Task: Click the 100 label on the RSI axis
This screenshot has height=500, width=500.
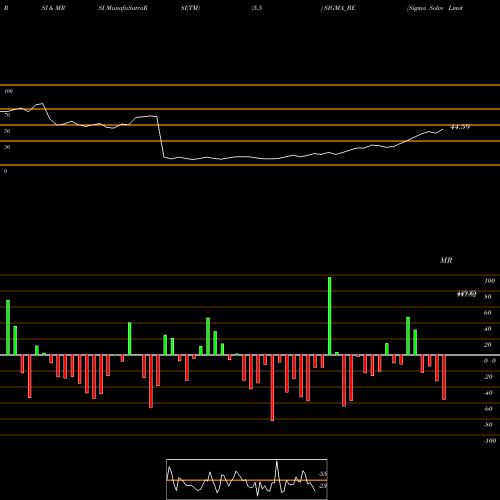Action: (x=8, y=91)
